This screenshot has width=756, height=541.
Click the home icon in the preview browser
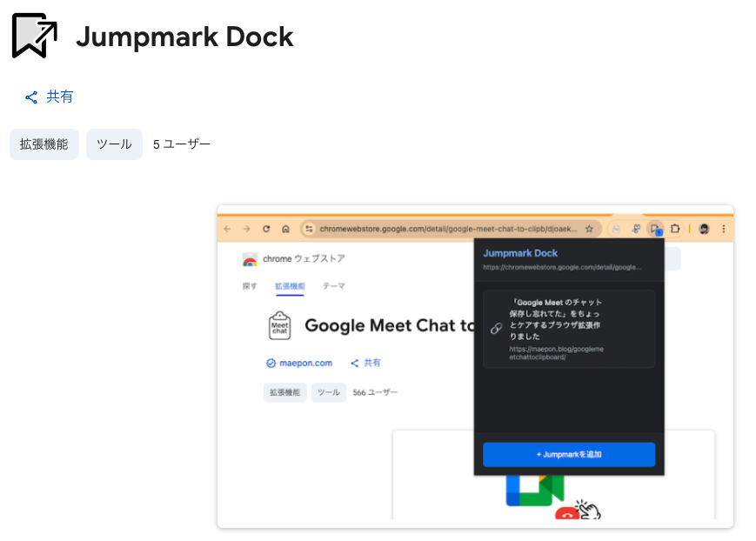click(x=285, y=229)
